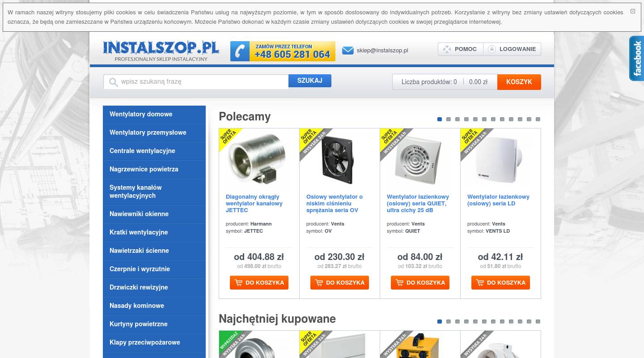This screenshot has width=644, height=358.
Task: Click the phone handset order icon
Action: [240, 51]
